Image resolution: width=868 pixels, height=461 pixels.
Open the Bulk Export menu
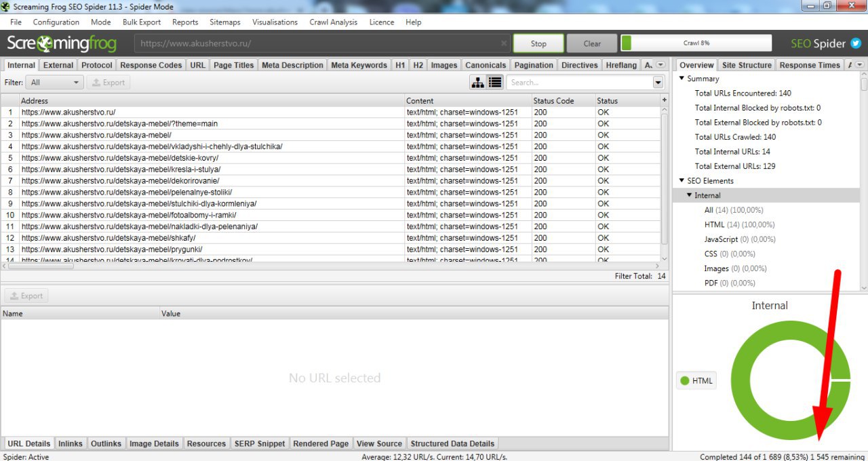point(142,22)
